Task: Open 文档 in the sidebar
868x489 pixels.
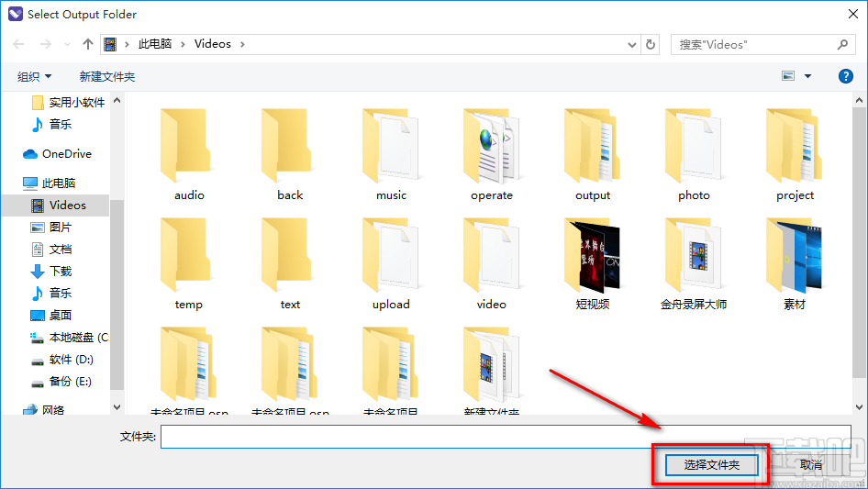Action: [x=51, y=250]
